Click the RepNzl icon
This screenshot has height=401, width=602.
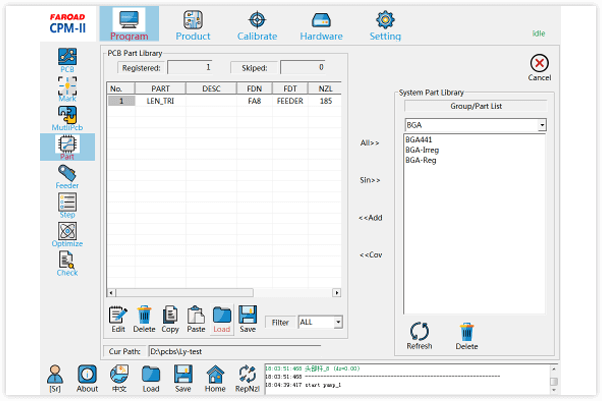(x=247, y=378)
